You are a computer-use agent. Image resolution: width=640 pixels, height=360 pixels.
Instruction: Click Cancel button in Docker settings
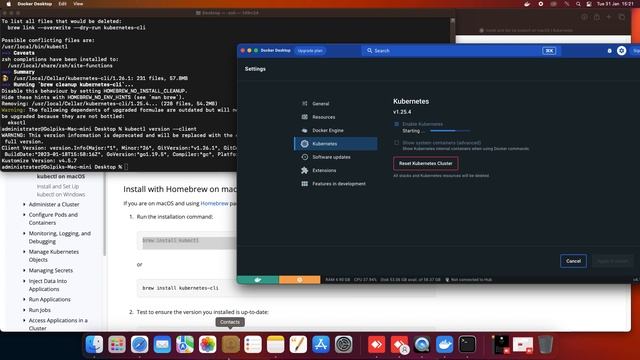pyautogui.click(x=573, y=261)
